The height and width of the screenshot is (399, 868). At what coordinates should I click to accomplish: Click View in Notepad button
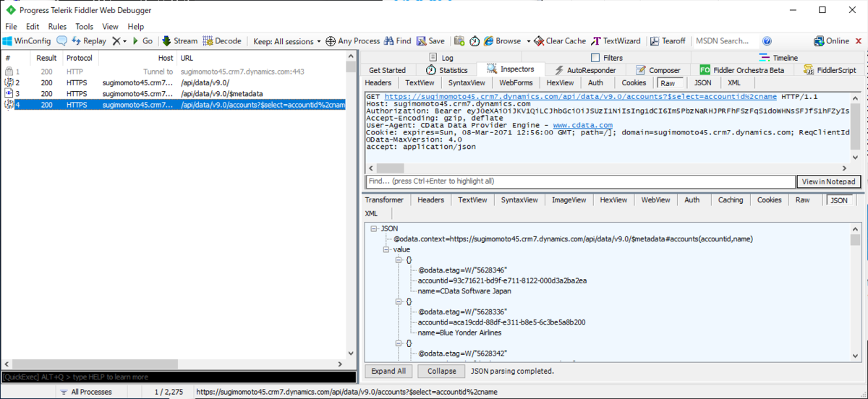pyautogui.click(x=829, y=181)
